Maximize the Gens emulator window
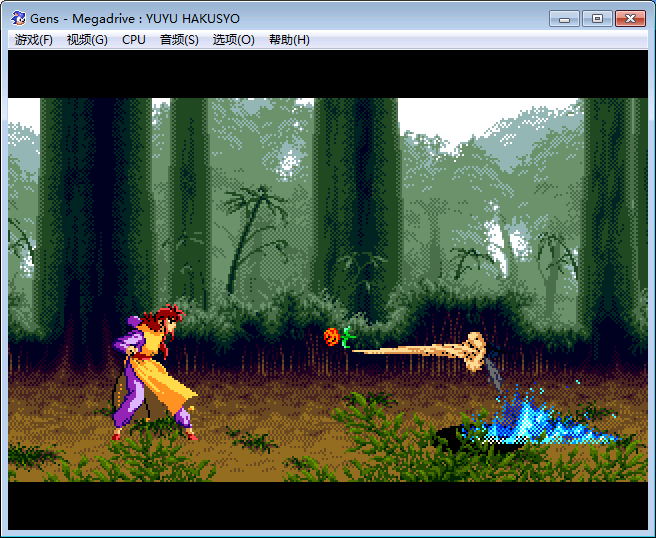This screenshot has height=538, width=656. [x=597, y=19]
